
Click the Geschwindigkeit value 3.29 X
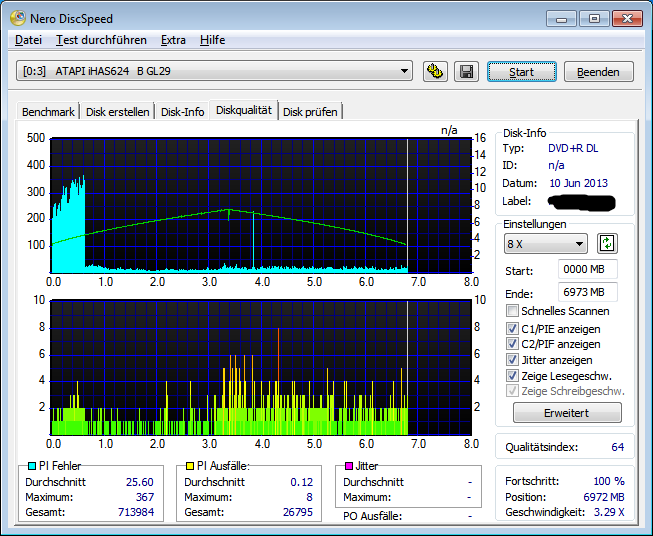[x=609, y=512]
